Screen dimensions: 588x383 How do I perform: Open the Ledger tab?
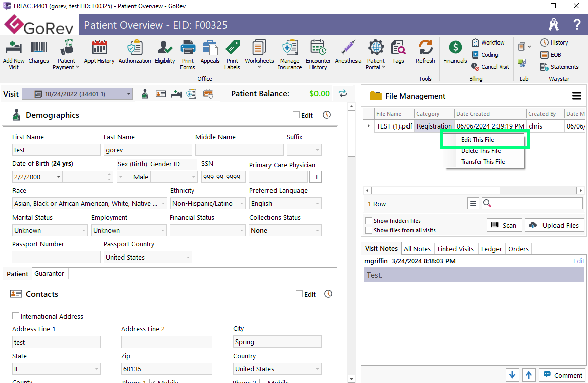coord(491,249)
